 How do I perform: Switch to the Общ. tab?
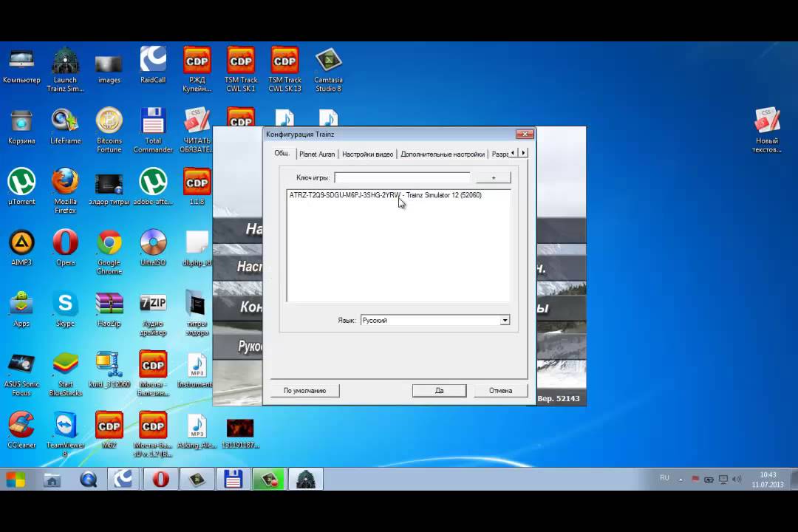[282, 153]
